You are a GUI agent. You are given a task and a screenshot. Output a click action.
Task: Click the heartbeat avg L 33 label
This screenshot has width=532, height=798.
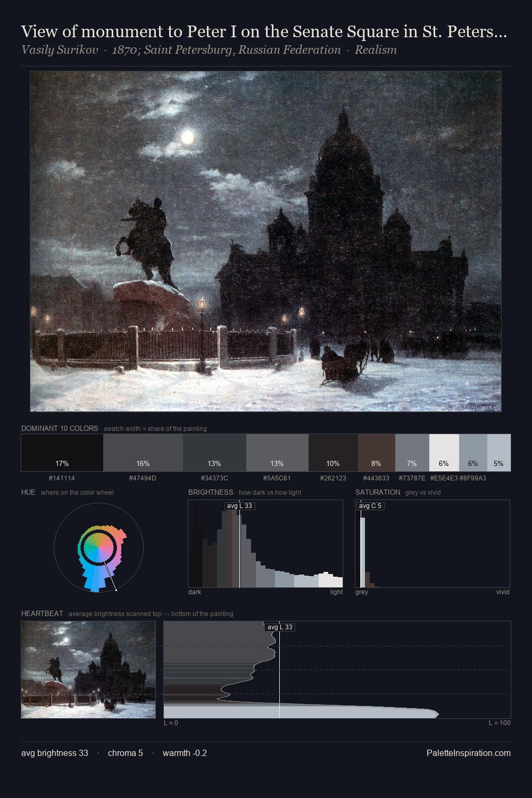tap(280, 627)
